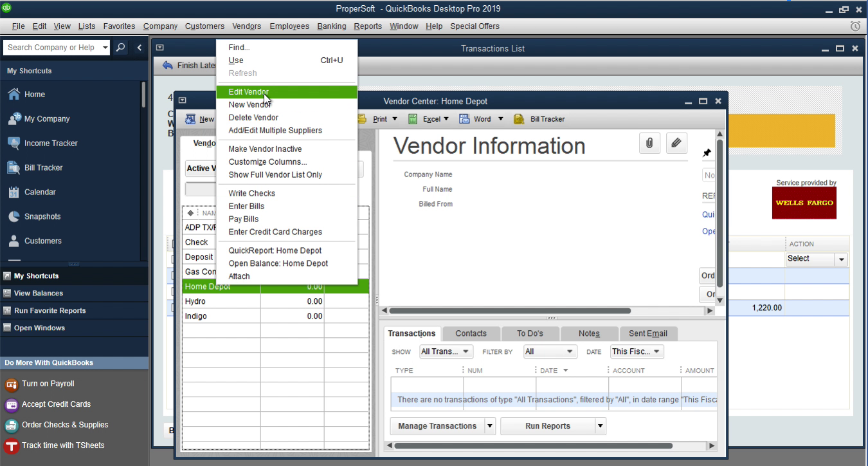This screenshot has height=466, width=868.
Task: Click the edit vendor pencil icon
Action: (676, 144)
